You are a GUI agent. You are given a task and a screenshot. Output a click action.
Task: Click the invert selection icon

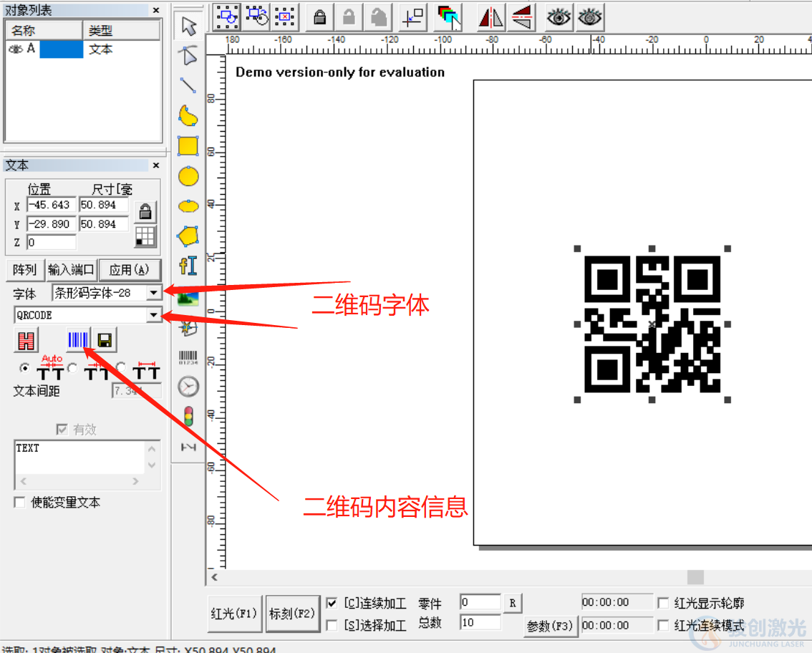[x=256, y=17]
